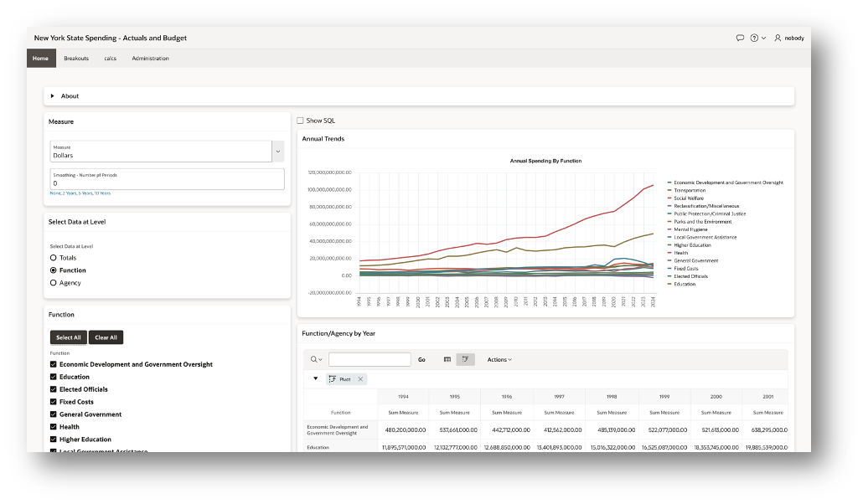Click the Smoothing Number of Periods field
Screen dimensions: 863x504
pos(168,179)
